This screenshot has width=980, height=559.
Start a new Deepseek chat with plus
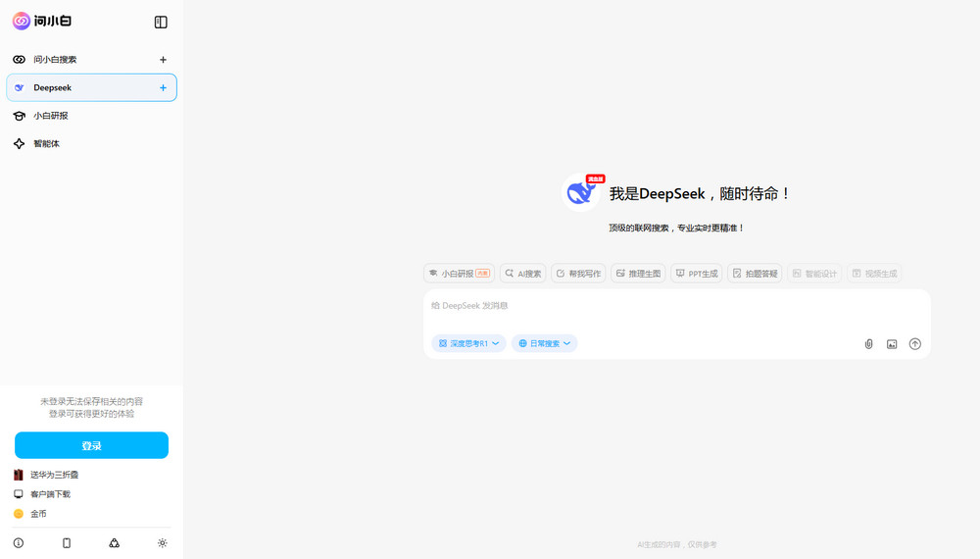coord(163,87)
